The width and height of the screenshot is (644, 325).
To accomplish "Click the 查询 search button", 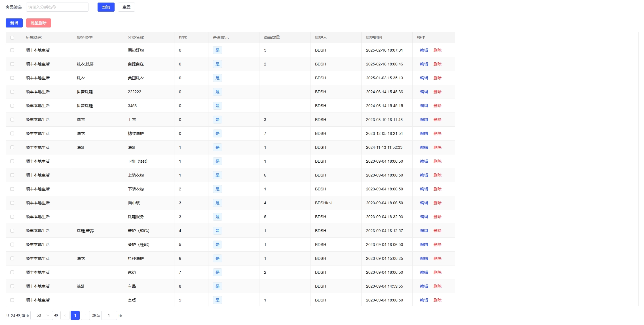I will pos(106,7).
